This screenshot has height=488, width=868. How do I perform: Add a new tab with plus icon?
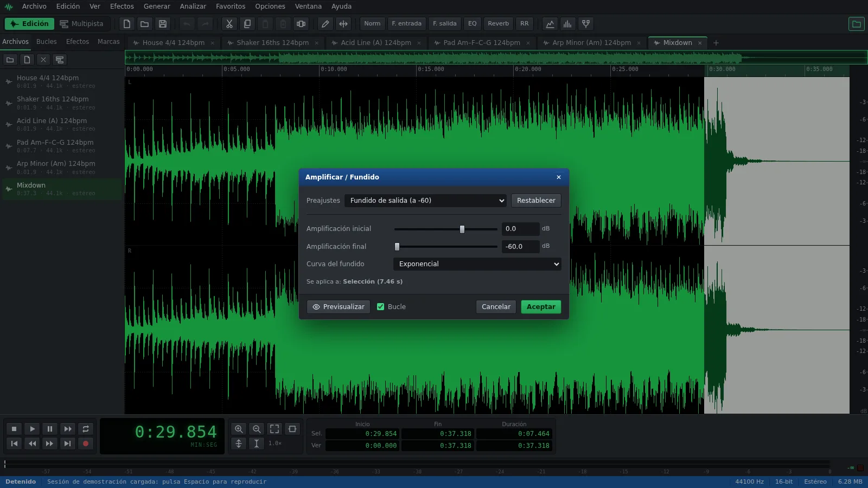pos(716,43)
